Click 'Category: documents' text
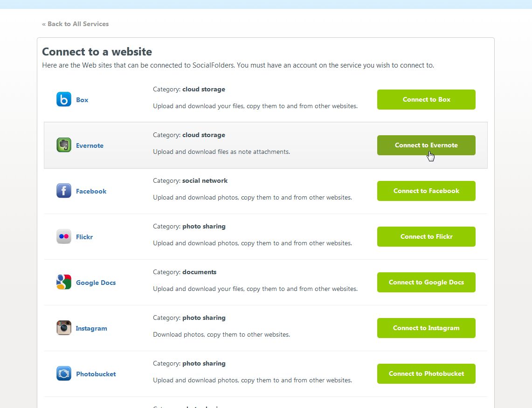Screen dimensions: 532x408 tap(185, 272)
